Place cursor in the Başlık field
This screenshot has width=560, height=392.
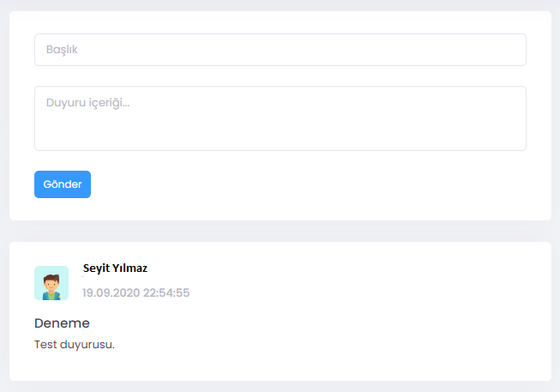coord(280,50)
